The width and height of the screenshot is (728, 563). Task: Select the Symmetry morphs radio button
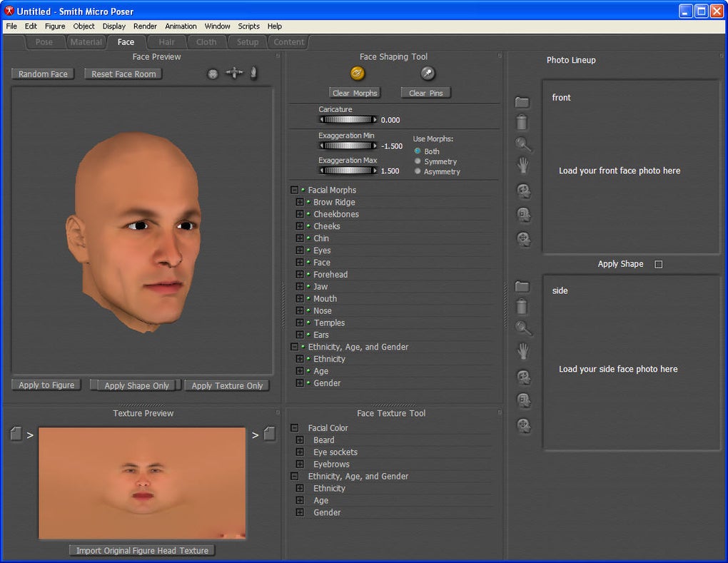[x=418, y=161]
